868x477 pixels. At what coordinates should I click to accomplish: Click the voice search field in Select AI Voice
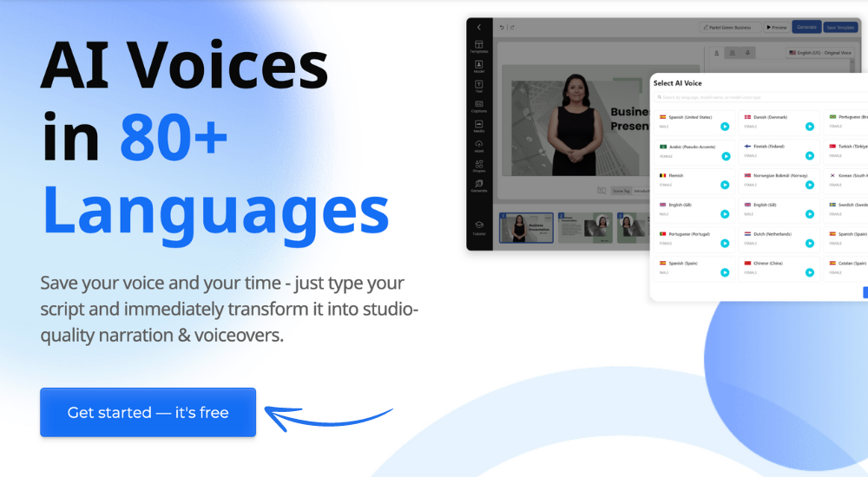(x=761, y=97)
